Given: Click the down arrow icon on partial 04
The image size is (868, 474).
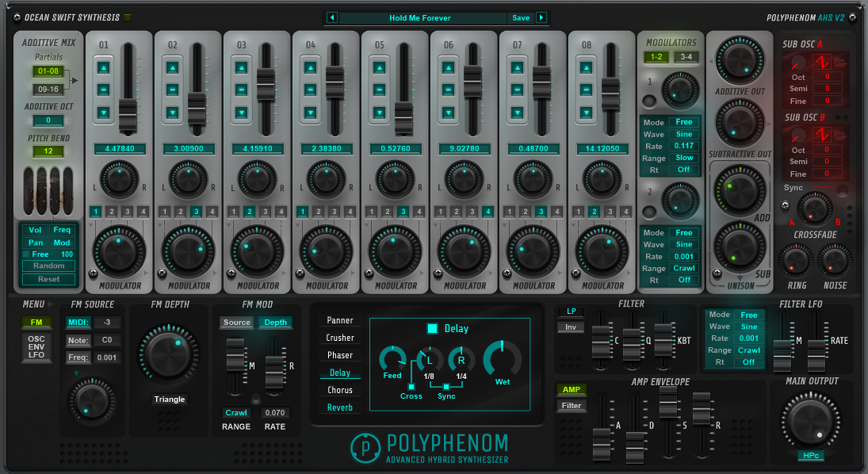Looking at the screenshot, I should 311,113.
